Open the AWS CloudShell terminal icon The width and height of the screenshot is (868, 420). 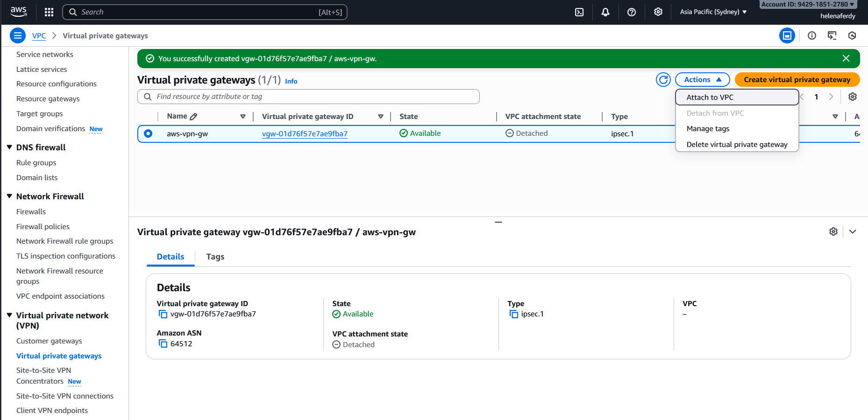point(579,12)
